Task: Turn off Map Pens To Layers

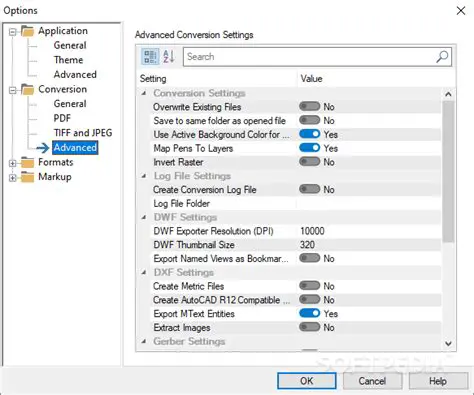Action: coord(309,148)
